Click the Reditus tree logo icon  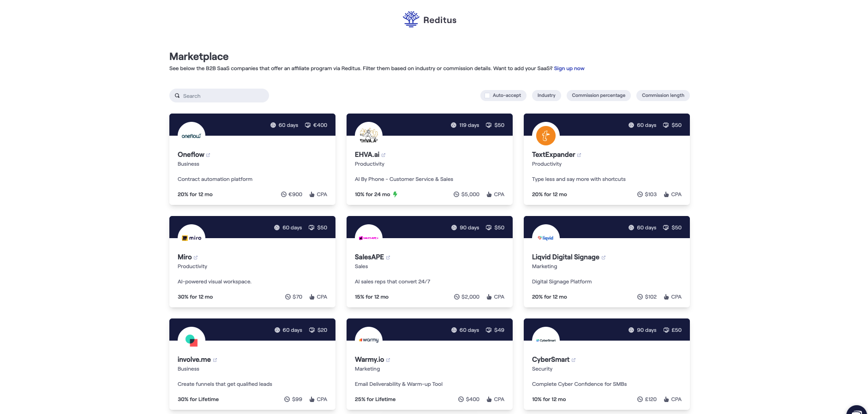point(411,19)
